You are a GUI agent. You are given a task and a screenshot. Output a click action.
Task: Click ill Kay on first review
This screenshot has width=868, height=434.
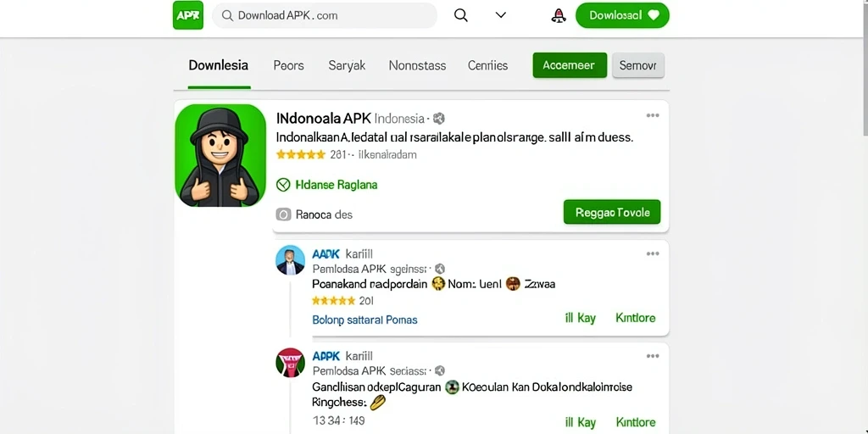[580, 319]
